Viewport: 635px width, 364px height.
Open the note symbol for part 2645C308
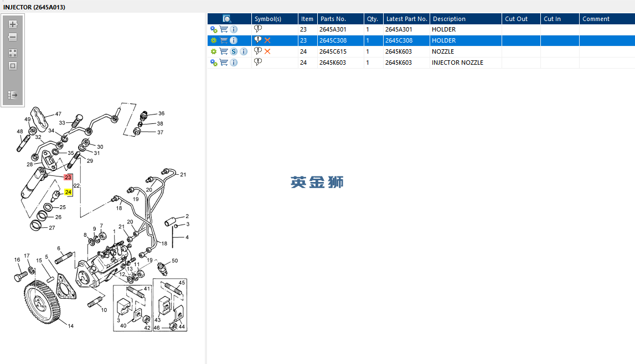tap(258, 40)
